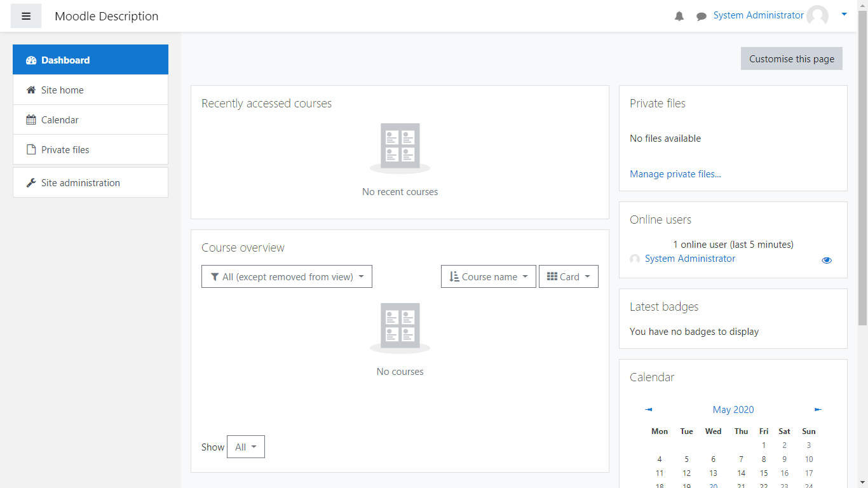
Task: Open the messages speech bubble icon
Action: pos(701,17)
